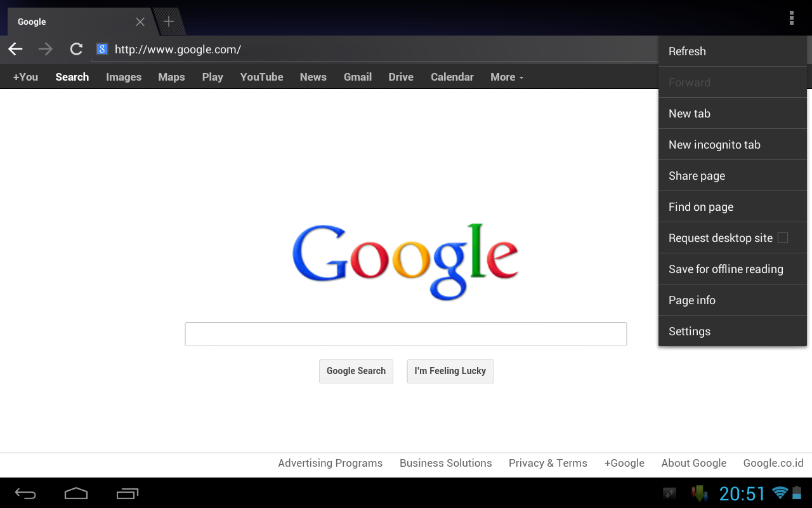Screen dimensions: 812x508
Task: Open Images in the navigation bar
Action: tap(124, 77)
